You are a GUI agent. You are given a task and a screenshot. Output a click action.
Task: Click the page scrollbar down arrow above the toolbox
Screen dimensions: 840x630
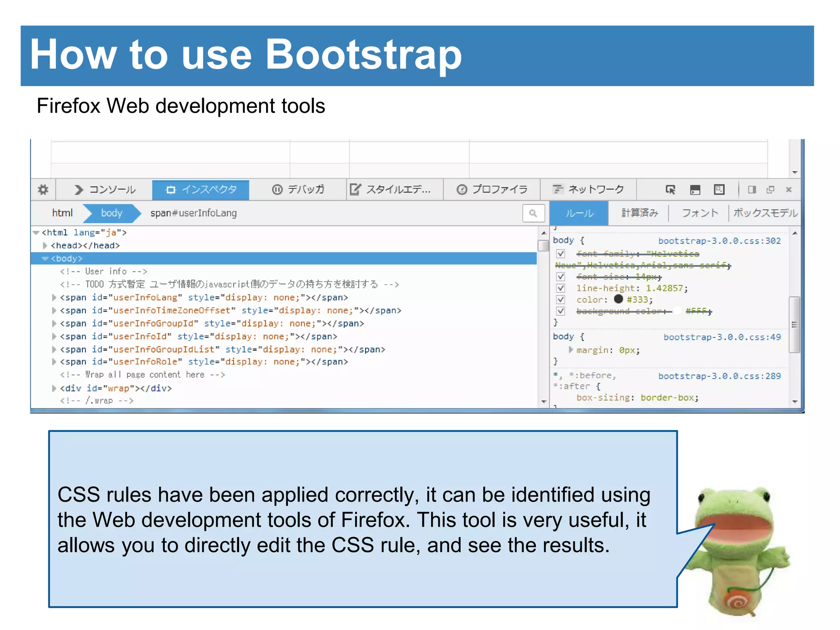coord(795,173)
